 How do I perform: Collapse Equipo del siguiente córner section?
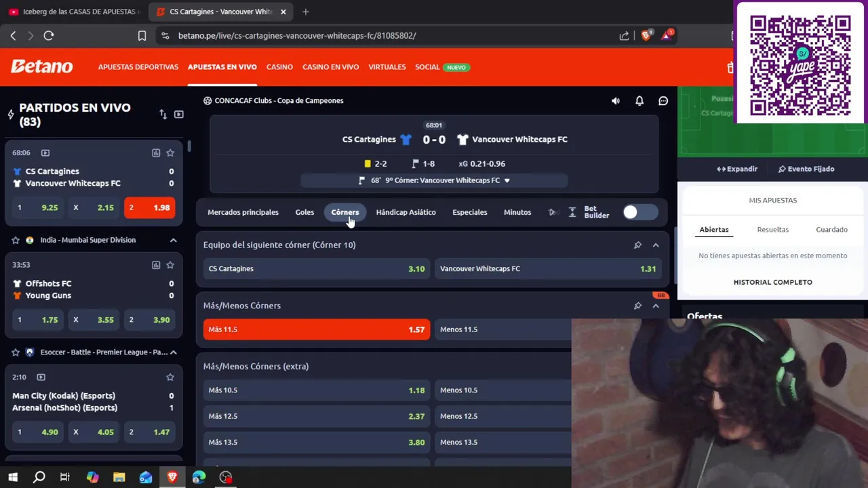pos(656,245)
